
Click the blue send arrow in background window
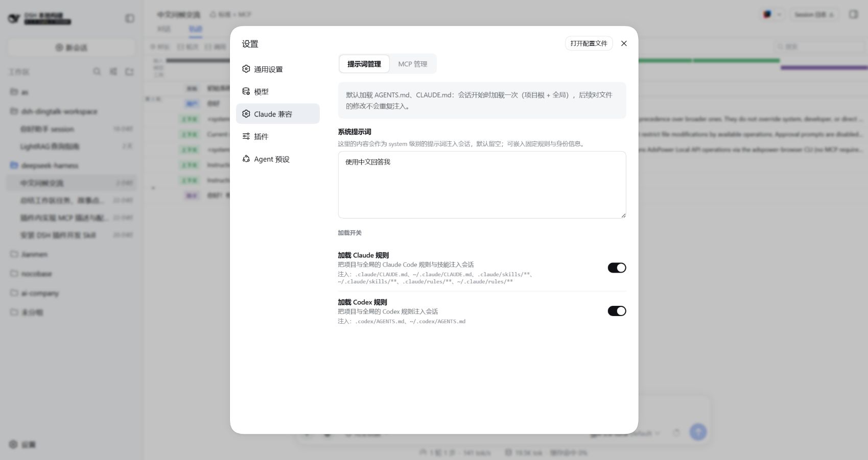pos(698,432)
